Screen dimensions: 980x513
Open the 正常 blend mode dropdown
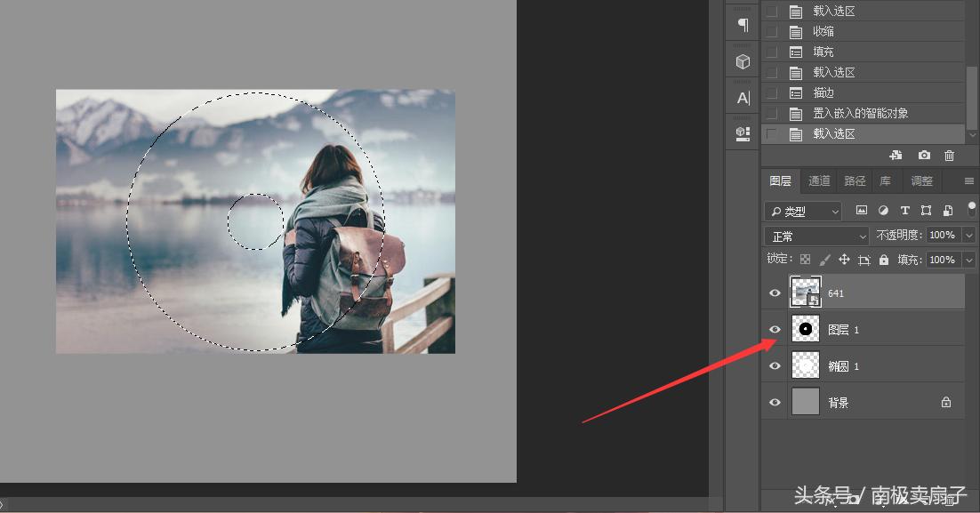tap(815, 235)
